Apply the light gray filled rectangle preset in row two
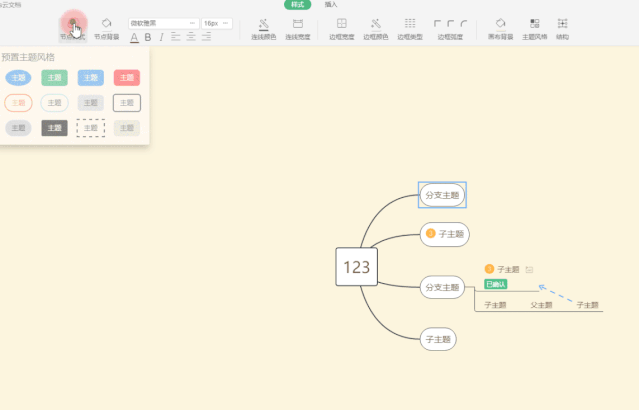 (x=90, y=103)
